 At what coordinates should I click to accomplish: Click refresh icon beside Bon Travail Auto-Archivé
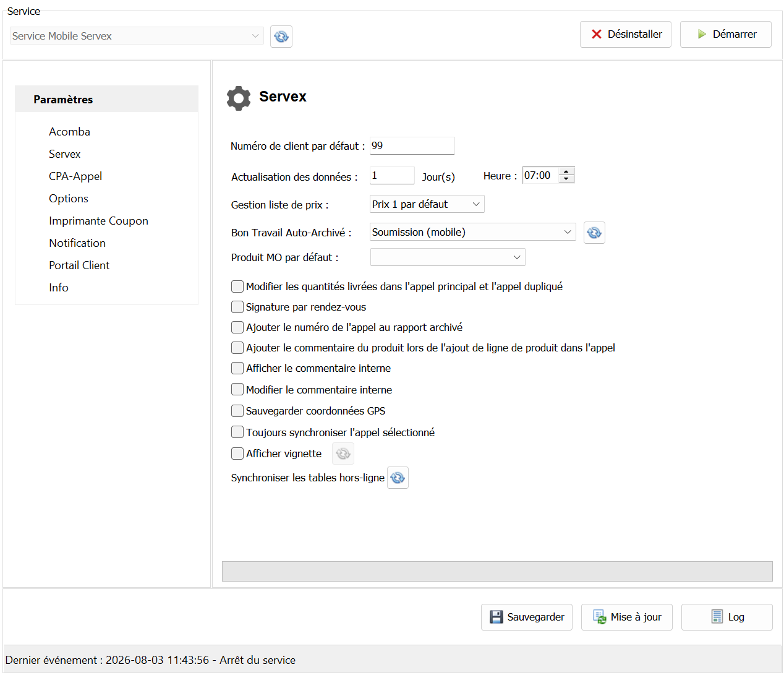(x=594, y=233)
